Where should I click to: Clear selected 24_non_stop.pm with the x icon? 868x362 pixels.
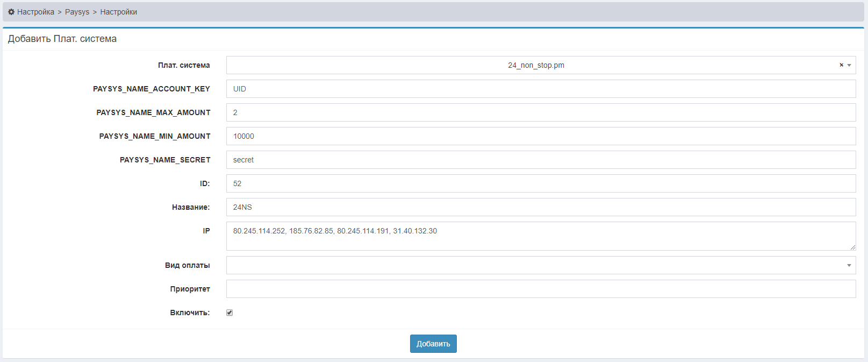tap(842, 65)
